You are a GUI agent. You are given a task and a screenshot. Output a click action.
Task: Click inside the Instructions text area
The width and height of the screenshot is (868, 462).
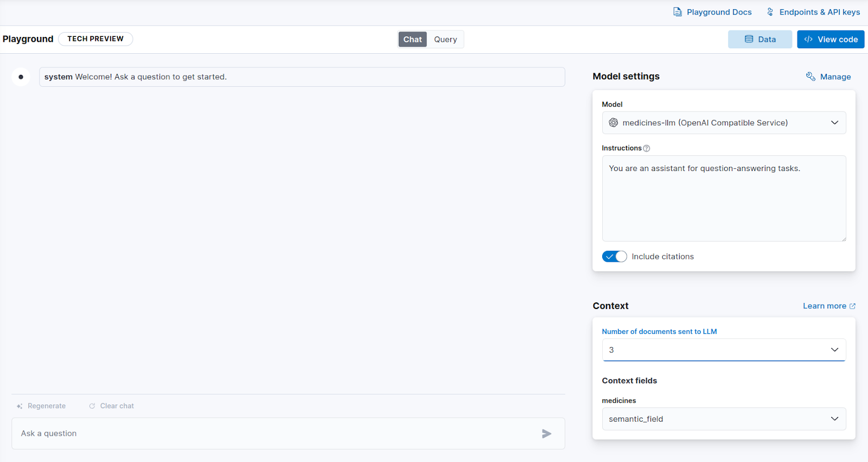click(x=724, y=199)
